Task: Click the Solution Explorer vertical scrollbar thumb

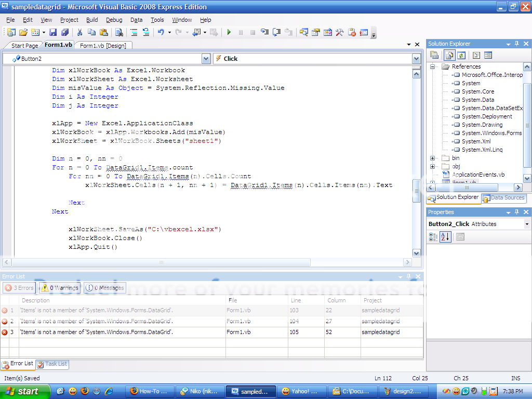Action: [x=527, y=126]
